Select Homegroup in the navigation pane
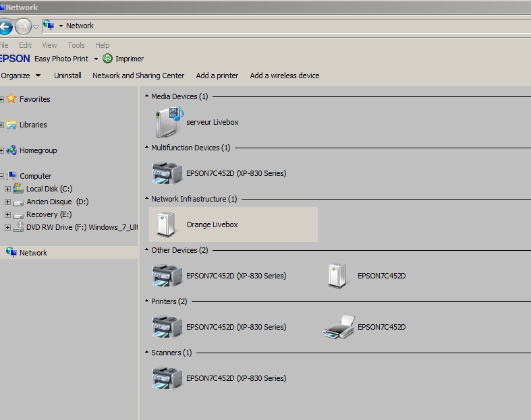The width and height of the screenshot is (531, 420). click(x=38, y=150)
